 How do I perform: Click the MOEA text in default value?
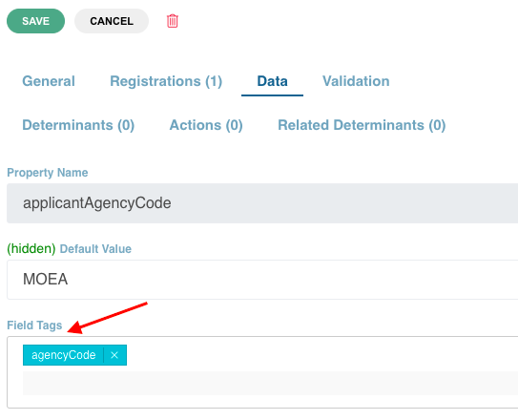click(x=45, y=280)
